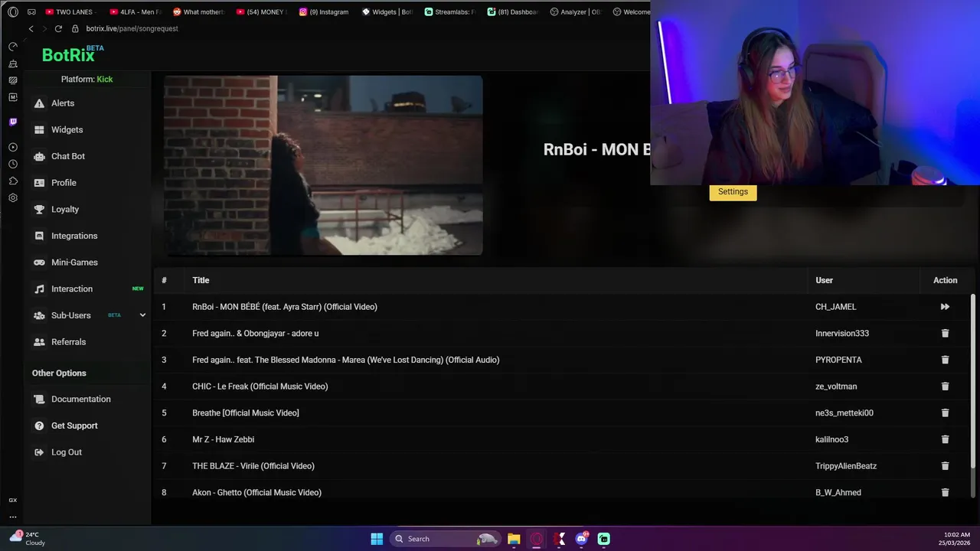Open Opera sidebar settings gear
This screenshot has width=980, height=551.
(13, 197)
